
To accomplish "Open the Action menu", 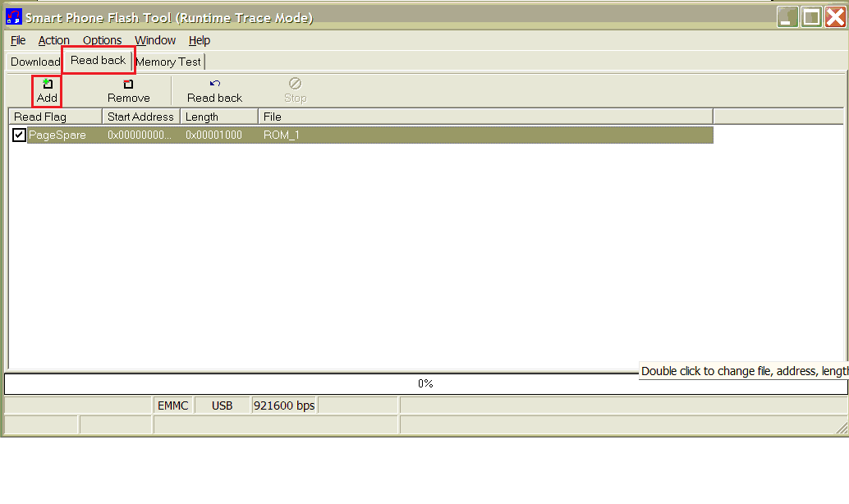I will point(53,40).
